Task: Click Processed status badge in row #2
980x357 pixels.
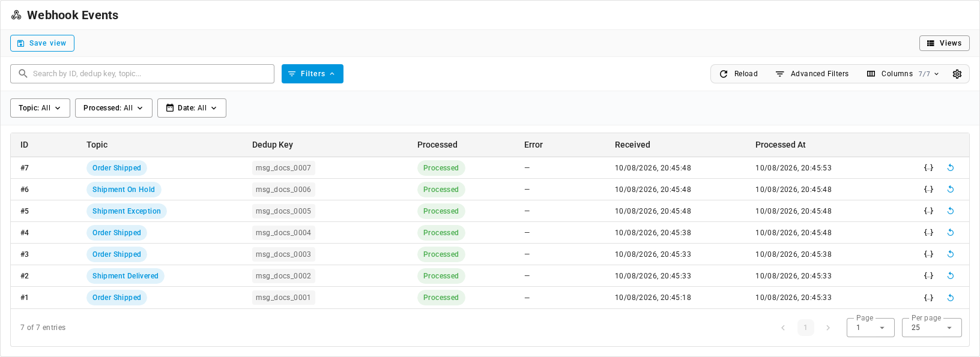Action: tap(441, 276)
